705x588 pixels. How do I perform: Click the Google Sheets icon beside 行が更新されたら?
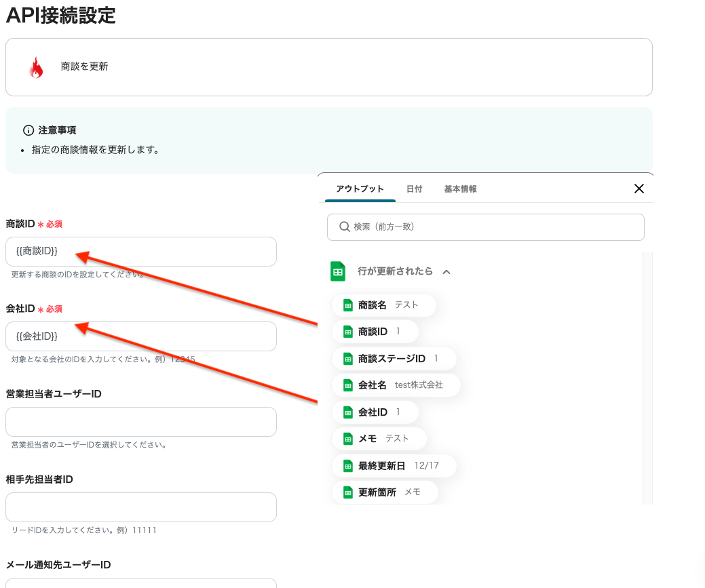point(338,271)
